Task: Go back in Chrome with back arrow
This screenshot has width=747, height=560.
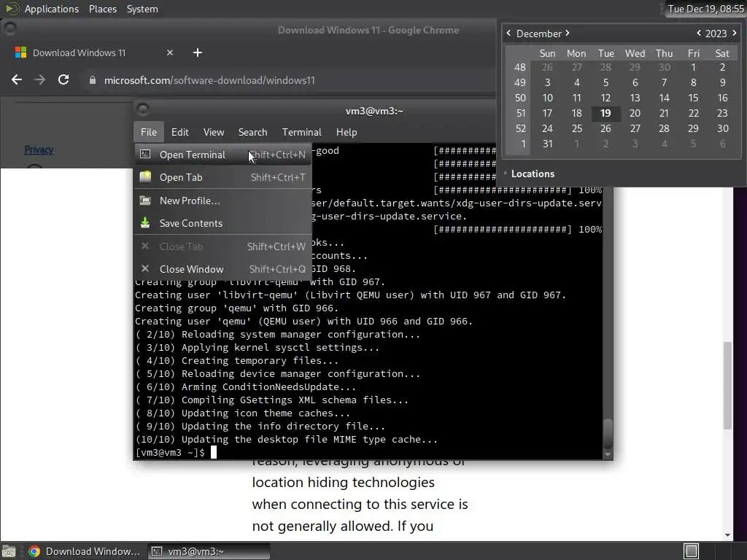Action: click(x=17, y=79)
